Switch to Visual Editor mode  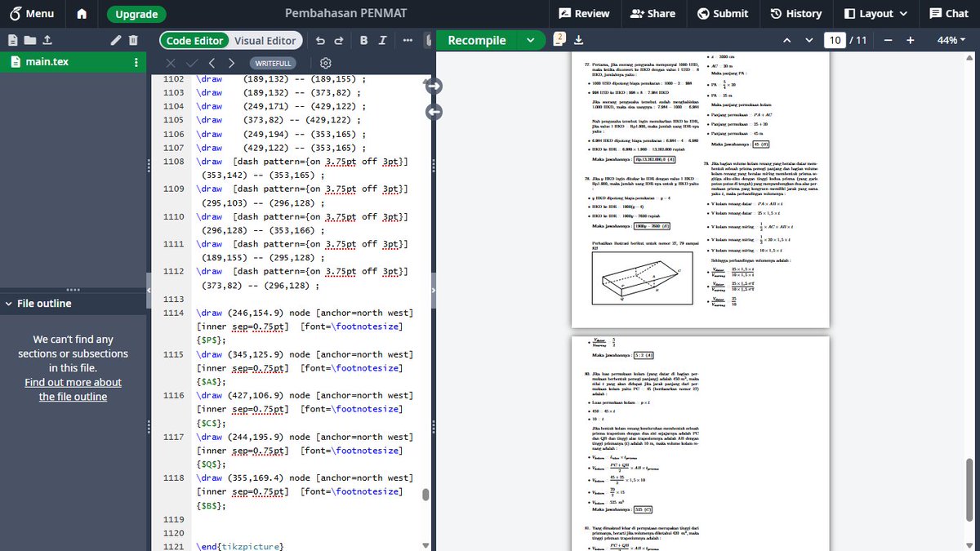pos(265,40)
